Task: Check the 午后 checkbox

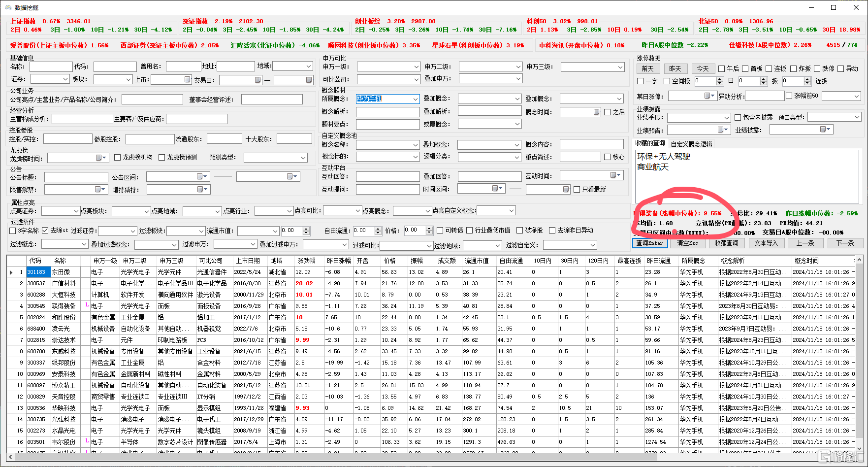Action: click(722, 69)
